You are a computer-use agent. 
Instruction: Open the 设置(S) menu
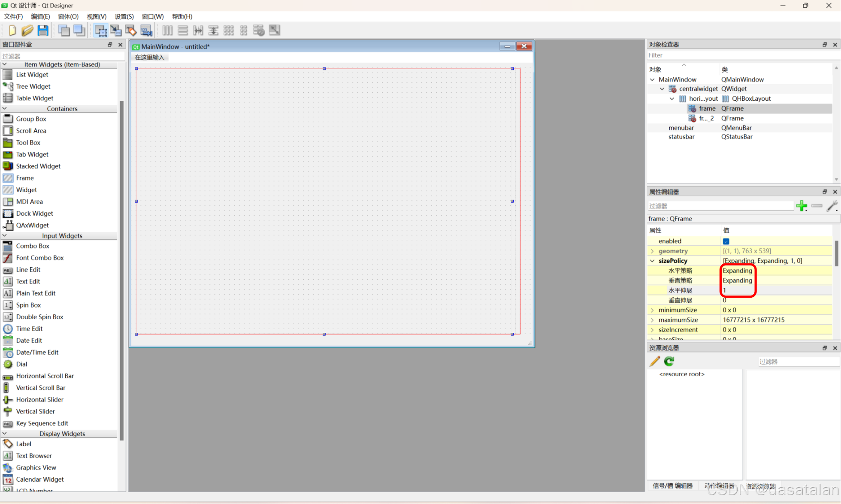coord(124,16)
